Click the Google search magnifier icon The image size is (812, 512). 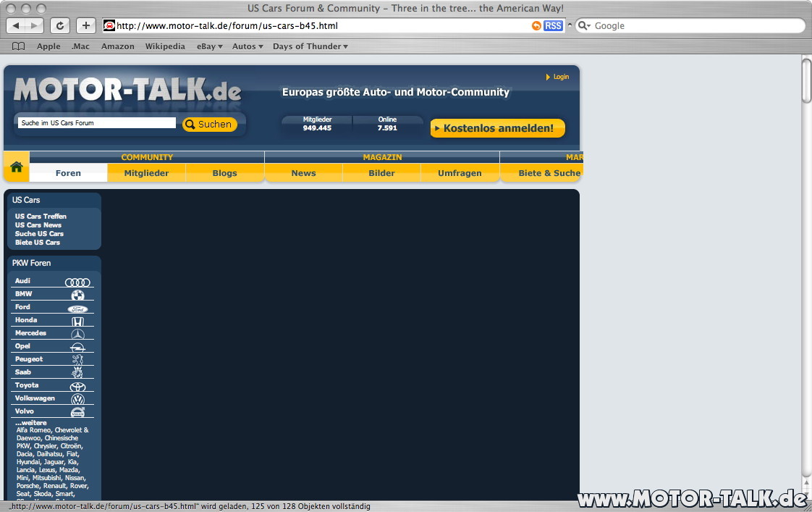point(583,25)
